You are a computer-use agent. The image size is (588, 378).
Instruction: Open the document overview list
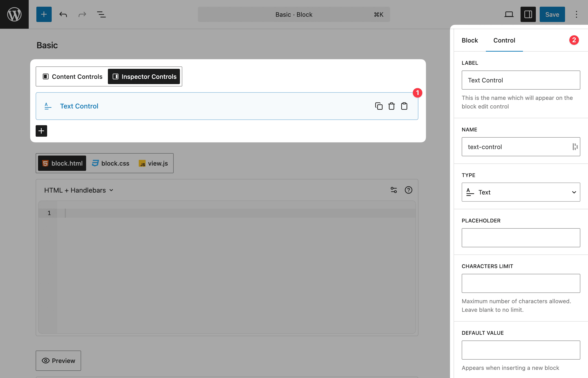point(101,14)
